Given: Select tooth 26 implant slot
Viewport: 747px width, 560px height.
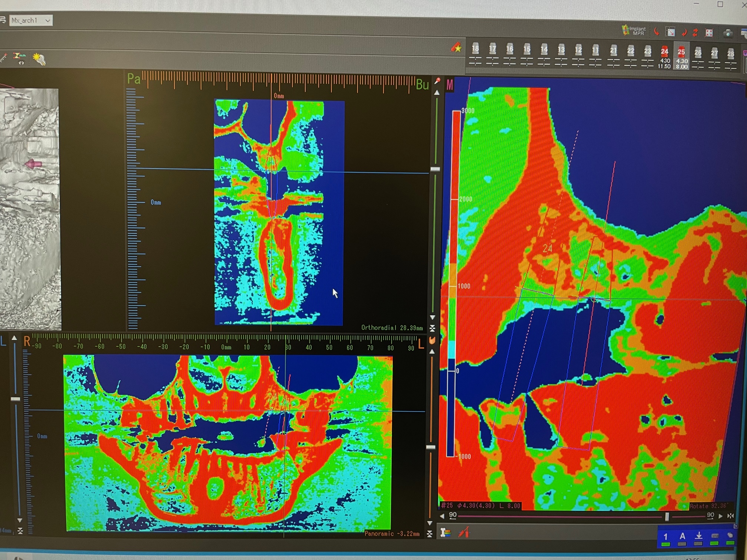Looking at the screenshot, I should (x=698, y=58).
